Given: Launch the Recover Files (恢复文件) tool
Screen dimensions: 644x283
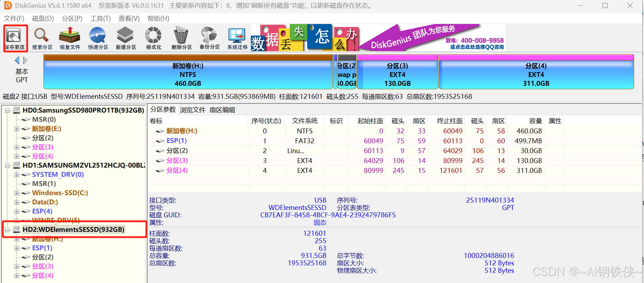Looking at the screenshot, I should point(70,38).
